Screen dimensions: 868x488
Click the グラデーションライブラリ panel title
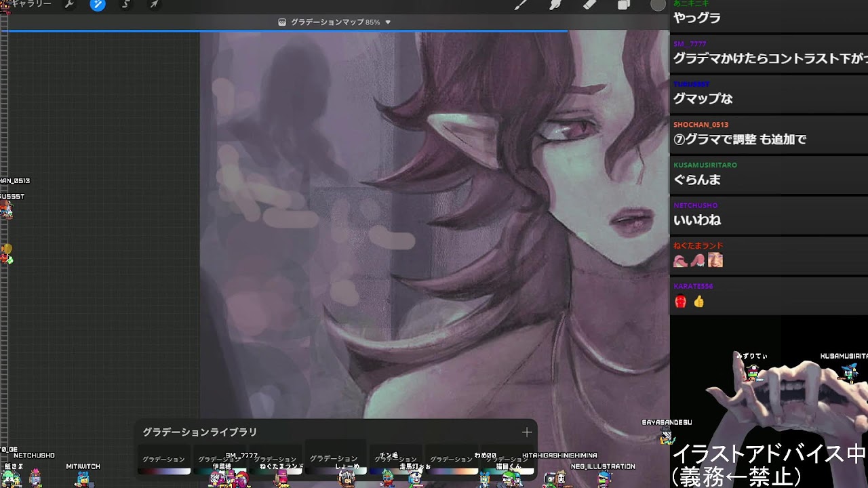point(200,432)
